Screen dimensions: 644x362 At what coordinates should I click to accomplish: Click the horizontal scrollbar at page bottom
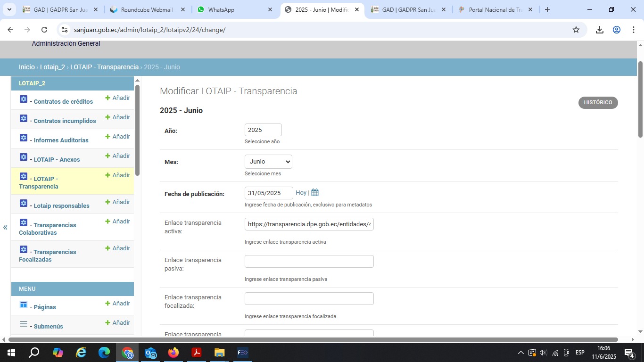pos(313,339)
